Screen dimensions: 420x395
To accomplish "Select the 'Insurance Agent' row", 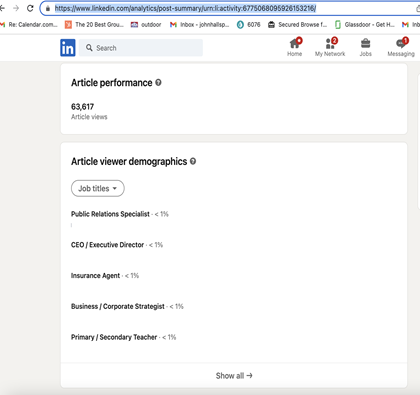I will pyautogui.click(x=105, y=276).
